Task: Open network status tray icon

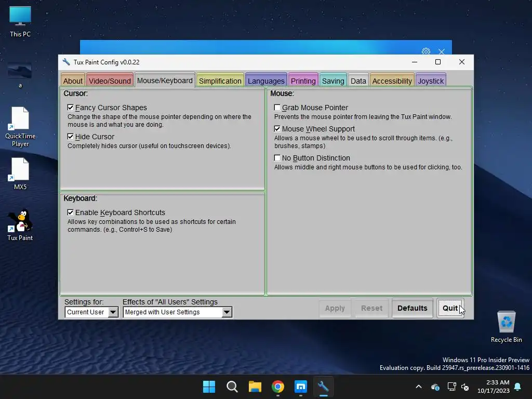Action: pos(451,387)
